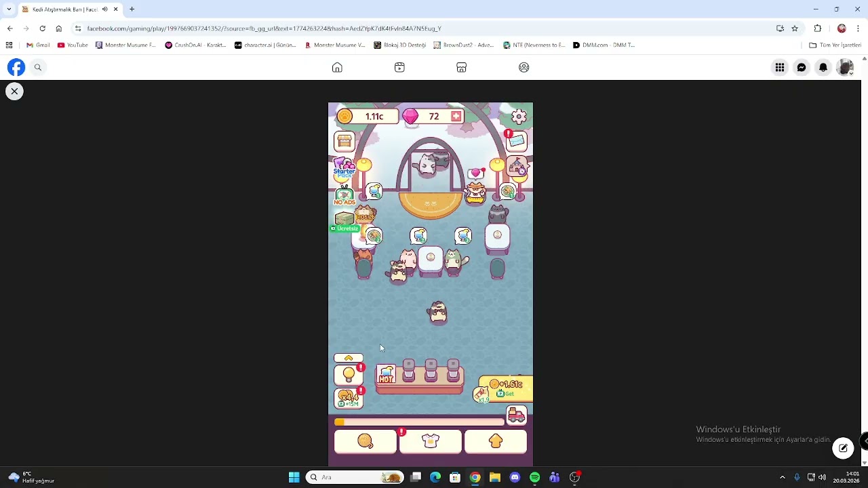Open the CrushOn.AI bookmark
Screen dimensions: 868x488
point(196,45)
